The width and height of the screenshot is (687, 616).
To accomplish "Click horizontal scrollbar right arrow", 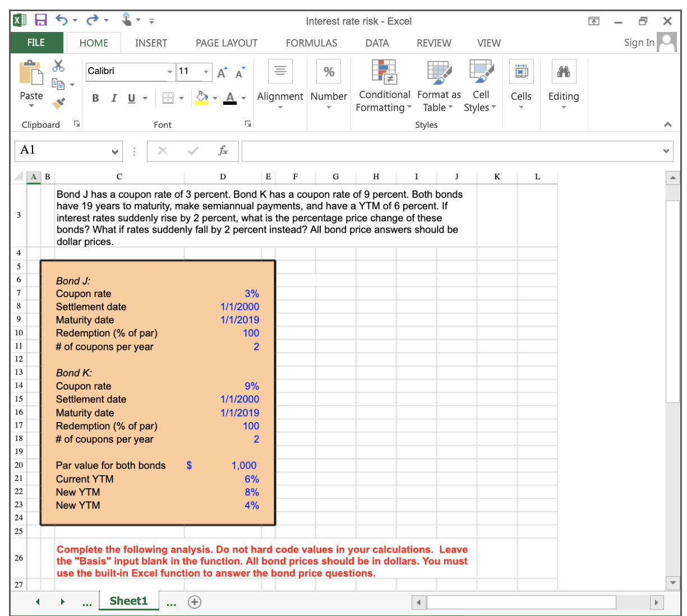I will [x=656, y=603].
